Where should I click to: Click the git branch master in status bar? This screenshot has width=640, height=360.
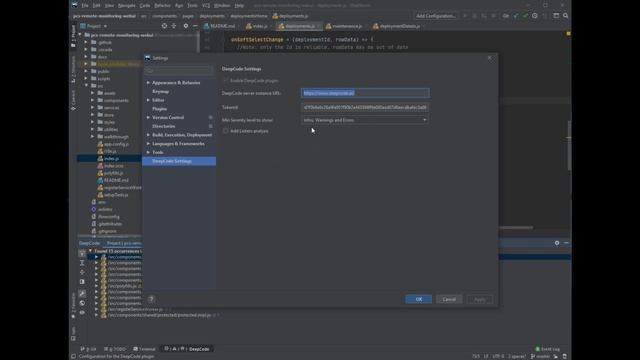541,356
